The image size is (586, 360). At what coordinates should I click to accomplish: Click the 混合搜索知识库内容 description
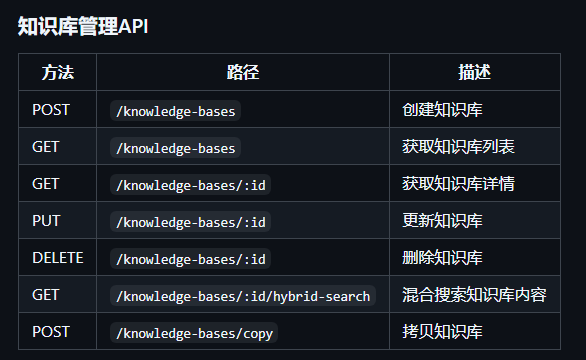pos(474,295)
